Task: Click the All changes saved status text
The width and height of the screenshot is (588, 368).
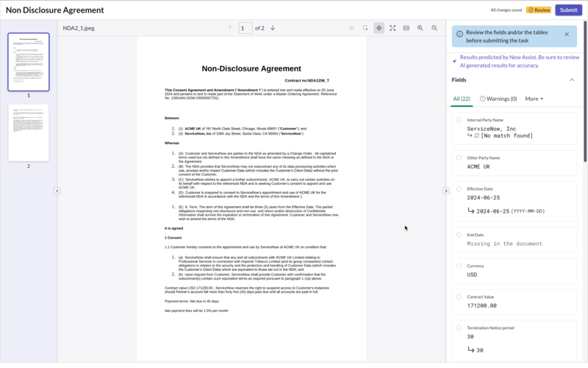Action: (506, 10)
